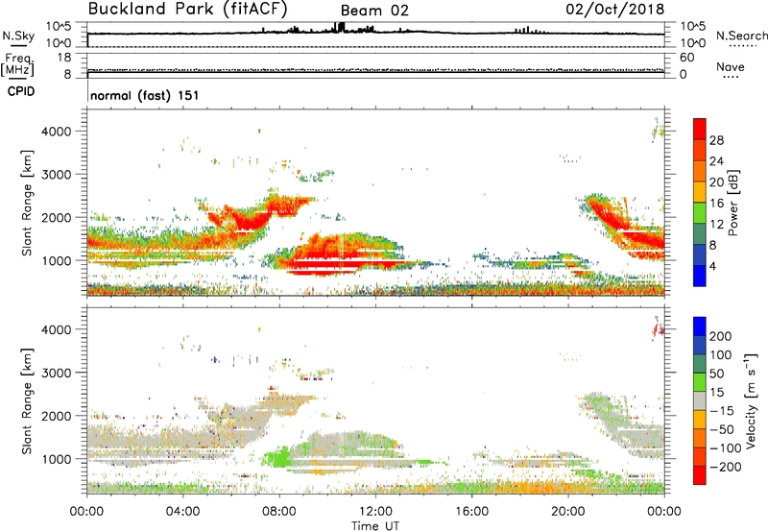The width and height of the screenshot is (768, 532).
Task: Click the 'normal (fast) 151' text
Action: pyautogui.click(x=145, y=95)
